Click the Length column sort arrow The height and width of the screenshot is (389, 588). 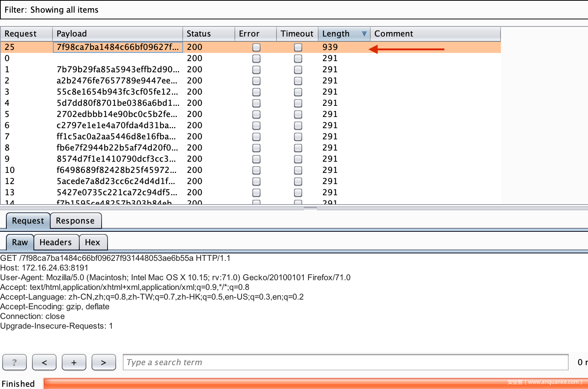click(364, 34)
